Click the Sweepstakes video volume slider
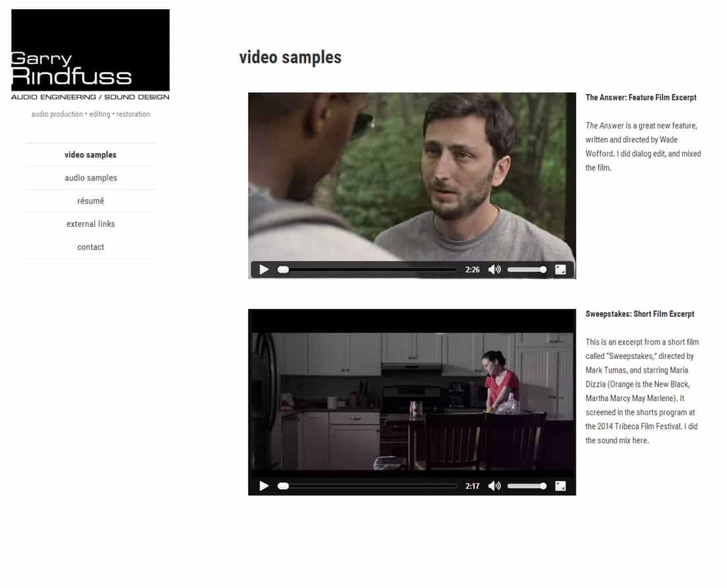This screenshot has height=588, width=727. pyautogui.click(x=526, y=486)
